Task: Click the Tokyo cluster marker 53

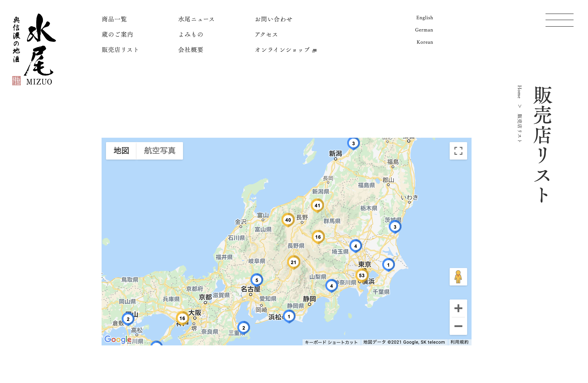Action: (362, 275)
